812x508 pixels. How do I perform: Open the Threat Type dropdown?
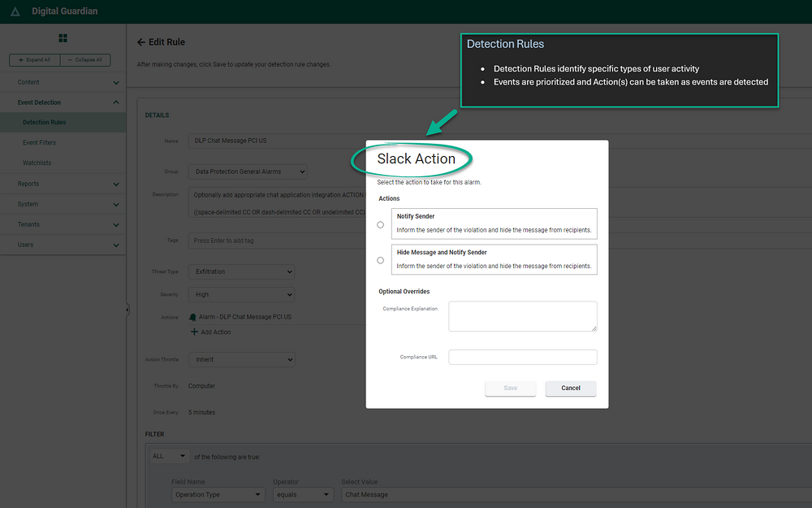click(x=242, y=271)
